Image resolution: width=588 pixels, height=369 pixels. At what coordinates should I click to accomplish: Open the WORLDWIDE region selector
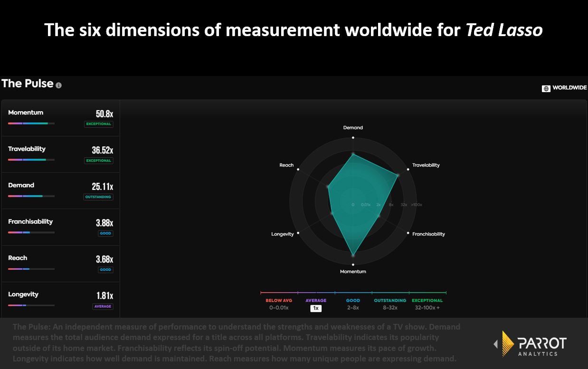[x=565, y=88]
